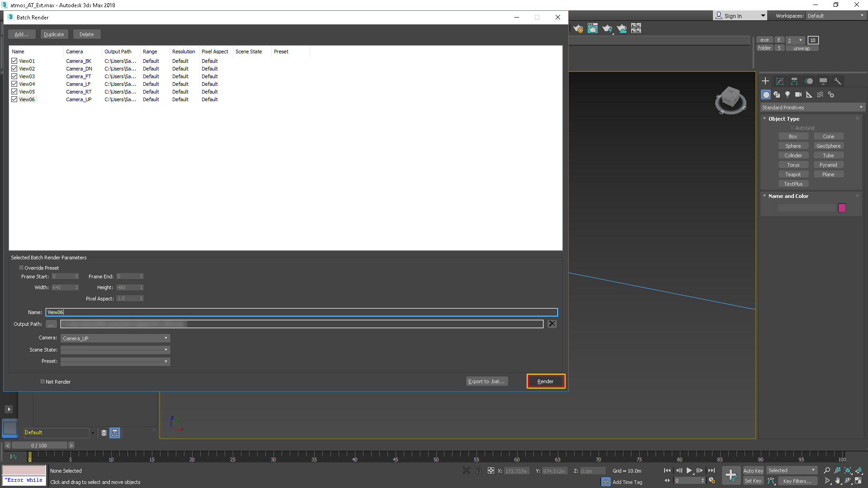
Task: Switch to the Utilities wrench tab
Action: [x=838, y=81]
